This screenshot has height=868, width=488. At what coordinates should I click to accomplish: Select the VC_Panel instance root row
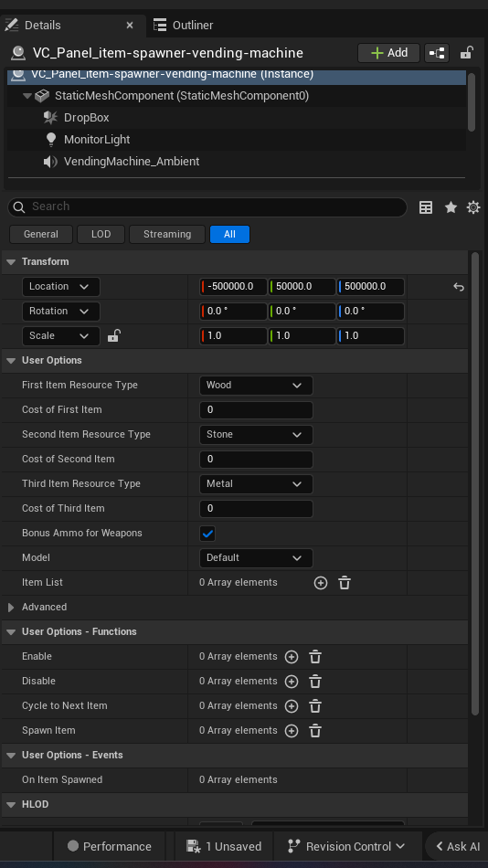(x=237, y=74)
